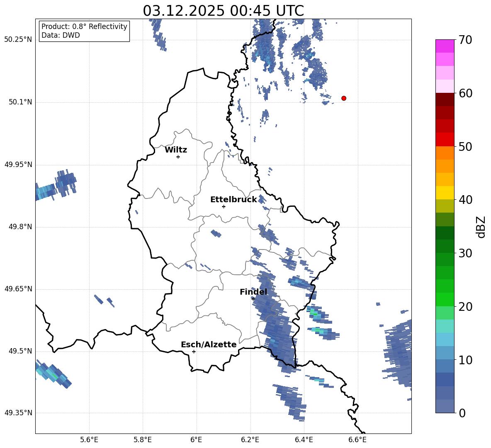Pick the dark maroon colorbar segment just below 60
The height and width of the screenshot is (448, 491).
[x=445, y=99]
